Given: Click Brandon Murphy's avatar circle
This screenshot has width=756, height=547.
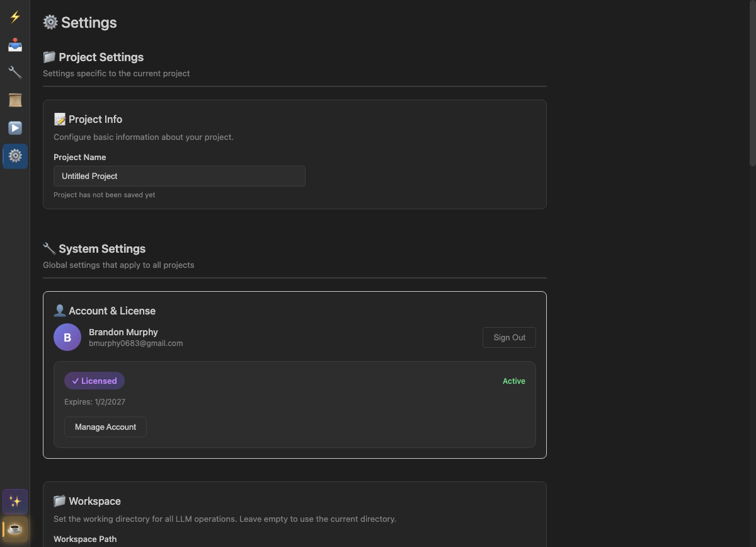Looking at the screenshot, I should [x=67, y=337].
